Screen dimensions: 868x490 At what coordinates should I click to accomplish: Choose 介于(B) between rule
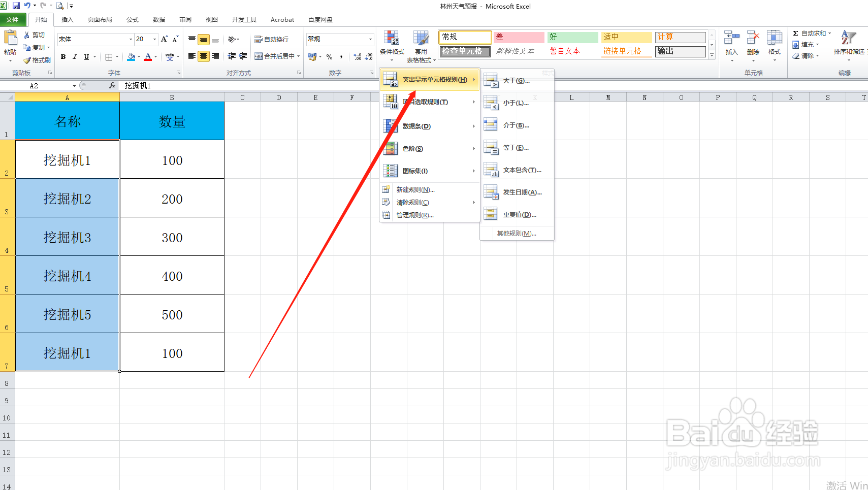tap(517, 125)
